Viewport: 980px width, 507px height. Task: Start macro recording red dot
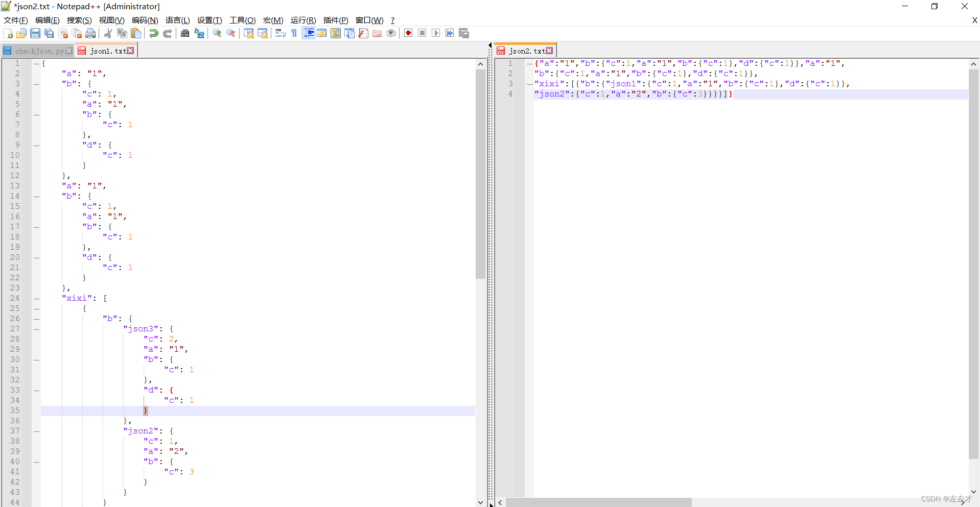408,33
